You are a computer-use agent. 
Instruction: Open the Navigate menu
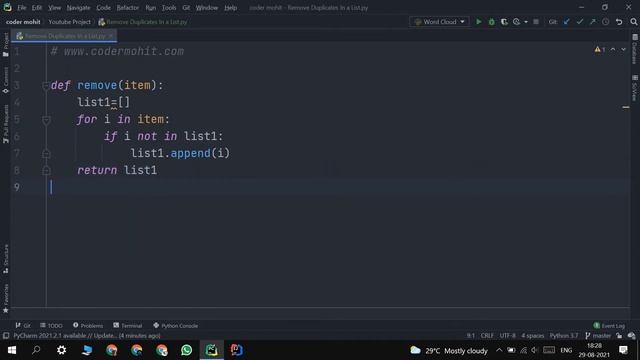78,7
